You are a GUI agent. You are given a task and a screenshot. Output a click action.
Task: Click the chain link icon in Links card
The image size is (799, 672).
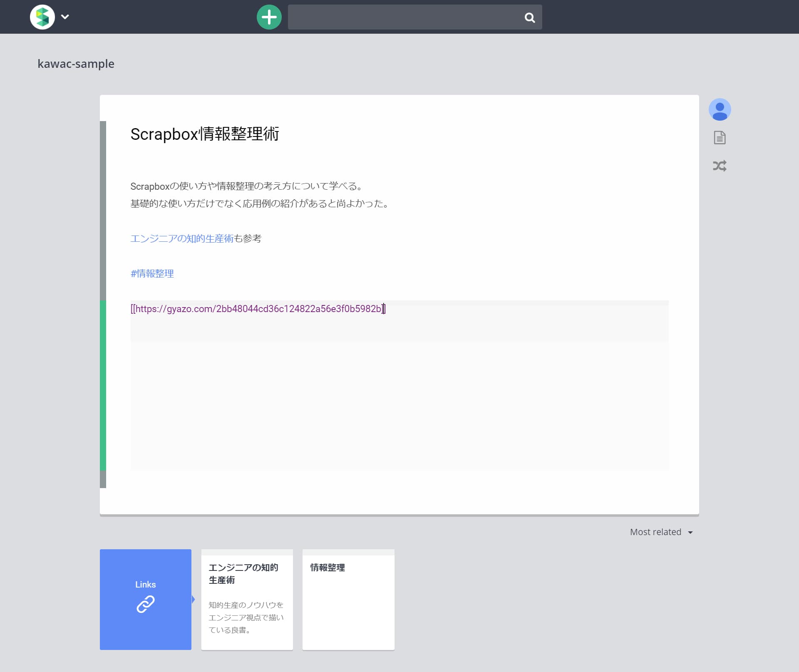pos(146,604)
